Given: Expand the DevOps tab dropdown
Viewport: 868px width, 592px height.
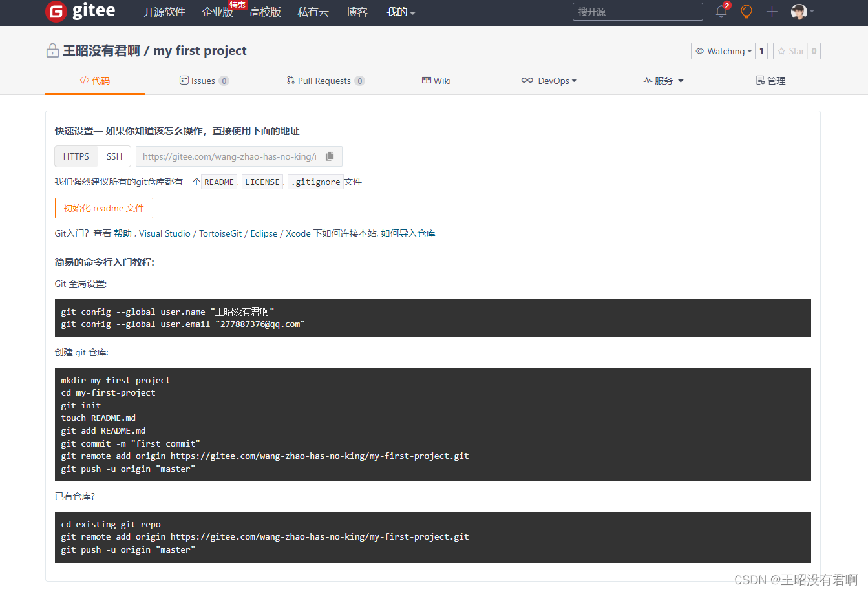Looking at the screenshot, I should click(x=549, y=81).
